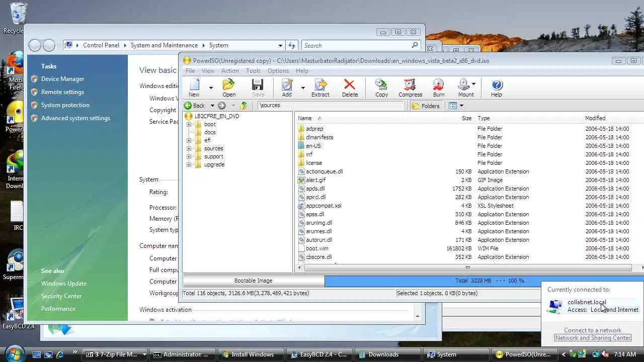Click the Open folder icon in PowerISO

229,84
